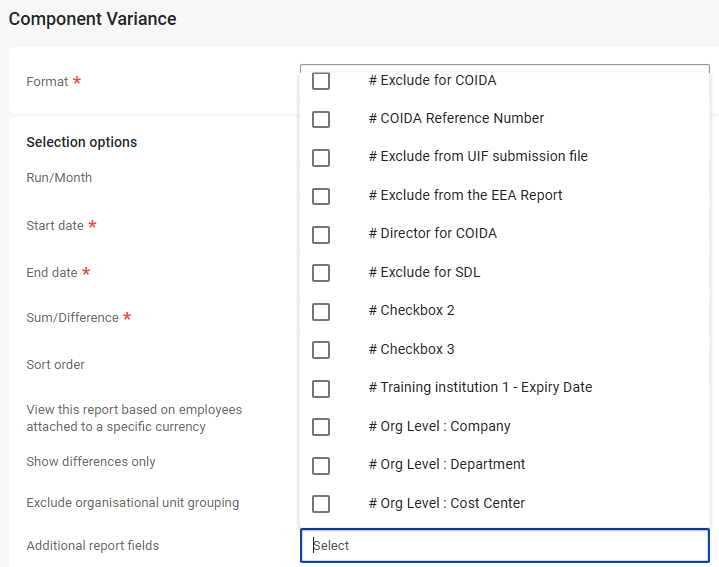Click the Show differences only label
Screen dimensions: 719x567
tap(90, 462)
